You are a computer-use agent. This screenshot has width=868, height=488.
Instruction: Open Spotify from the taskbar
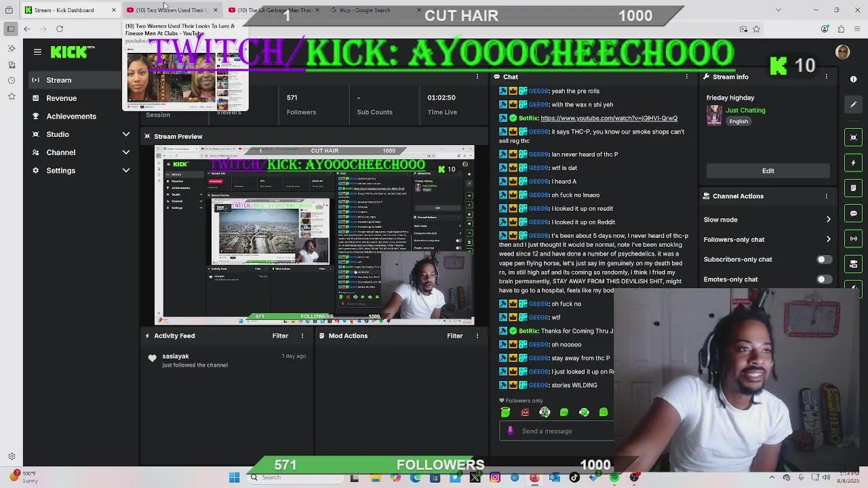614,477
